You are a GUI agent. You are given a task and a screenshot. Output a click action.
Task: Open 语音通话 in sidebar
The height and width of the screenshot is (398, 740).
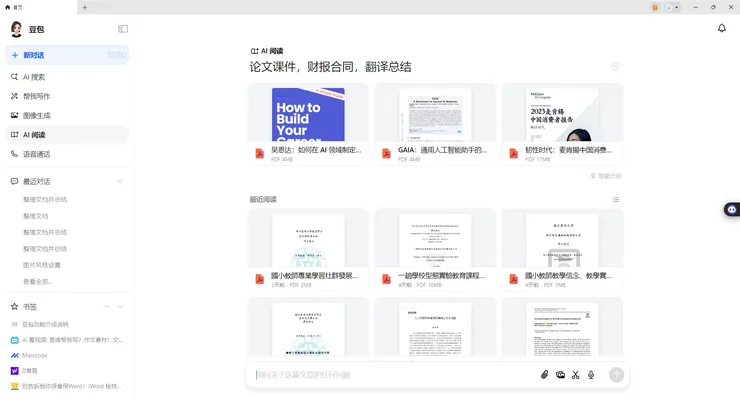67,154
